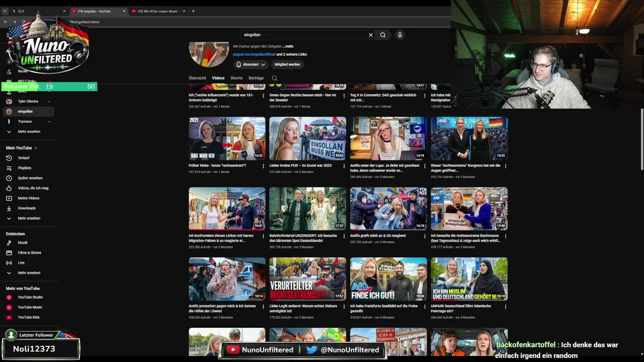Screen dimensions: 644x362
Task: Start voice search with microphone icon
Action: 400,35
